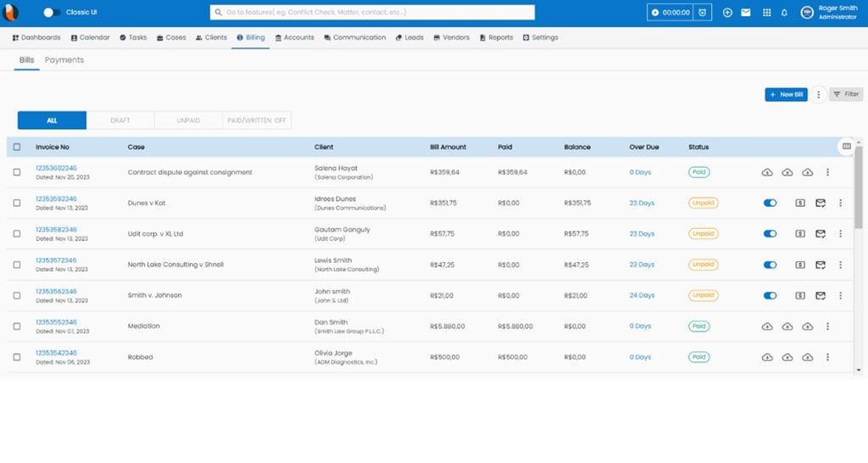Click the record payment icon for Dunes v Kat
Screen dimensions: 868x463
(800, 203)
